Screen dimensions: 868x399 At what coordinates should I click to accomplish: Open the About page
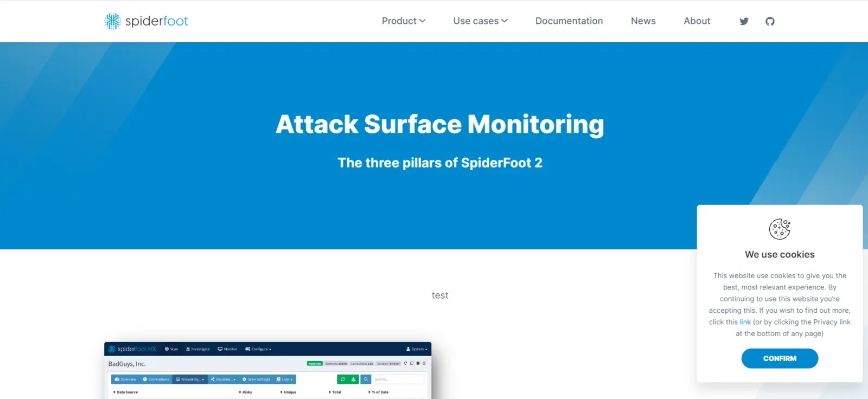(x=697, y=21)
